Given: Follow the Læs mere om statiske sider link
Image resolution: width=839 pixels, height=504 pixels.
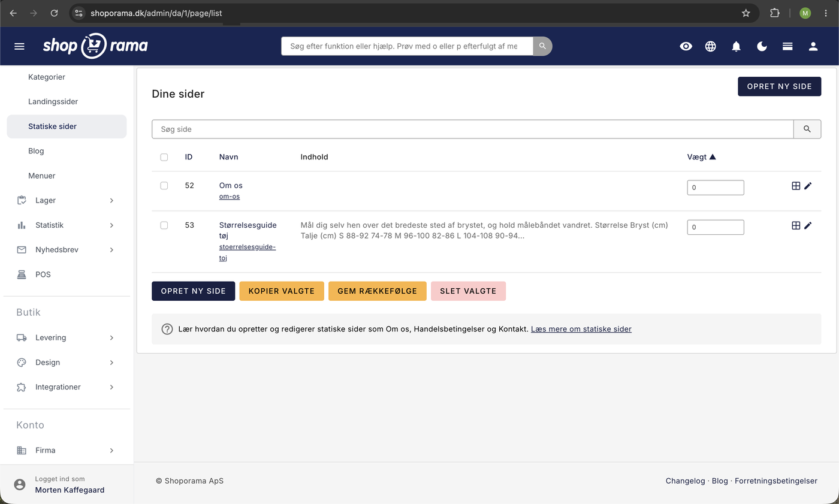Looking at the screenshot, I should click(x=581, y=329).
